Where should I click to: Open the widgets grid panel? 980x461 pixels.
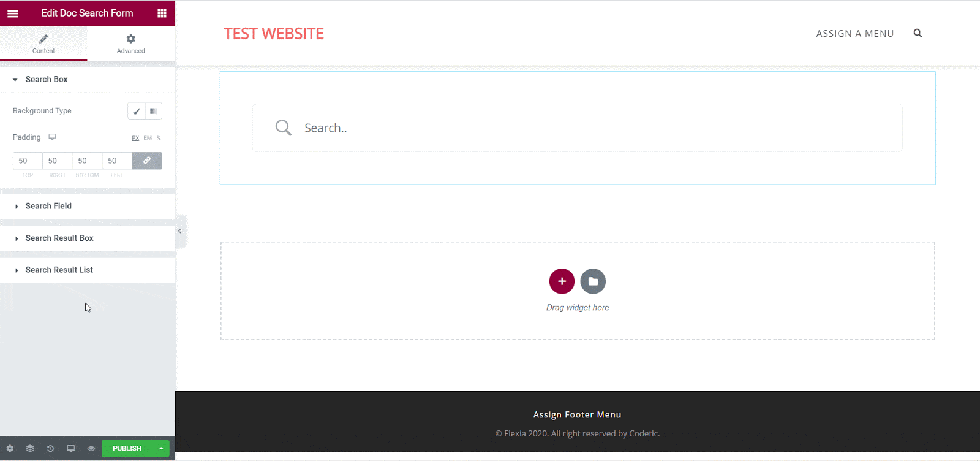pos(162,13)
